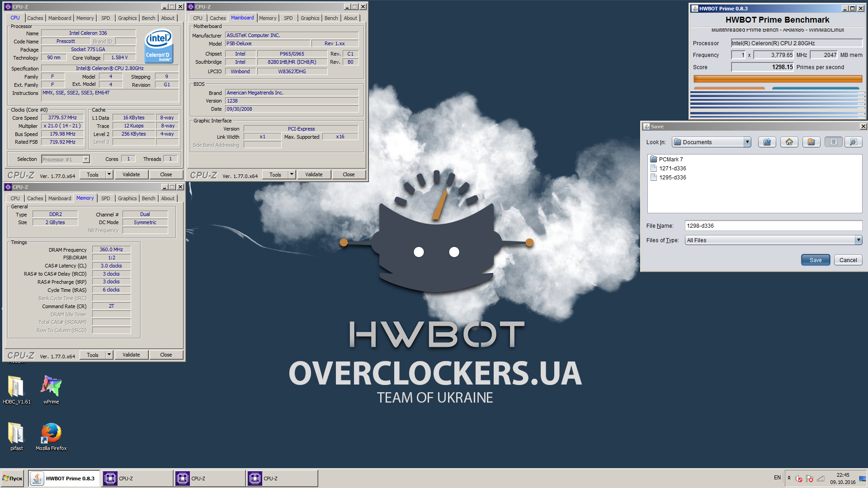Click the Model value P5B-Deluxe
Viewport: 868px width, 488px height.
click(268, 43)
